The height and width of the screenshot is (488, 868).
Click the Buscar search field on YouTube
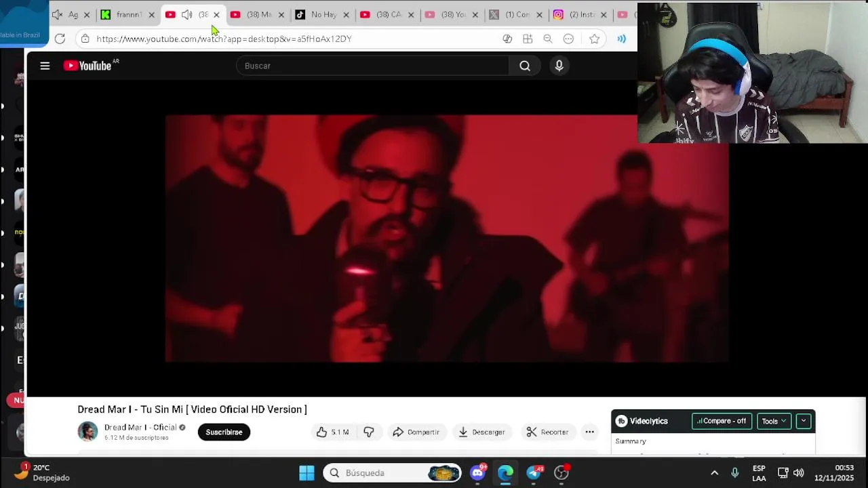[x=372, y=66]
